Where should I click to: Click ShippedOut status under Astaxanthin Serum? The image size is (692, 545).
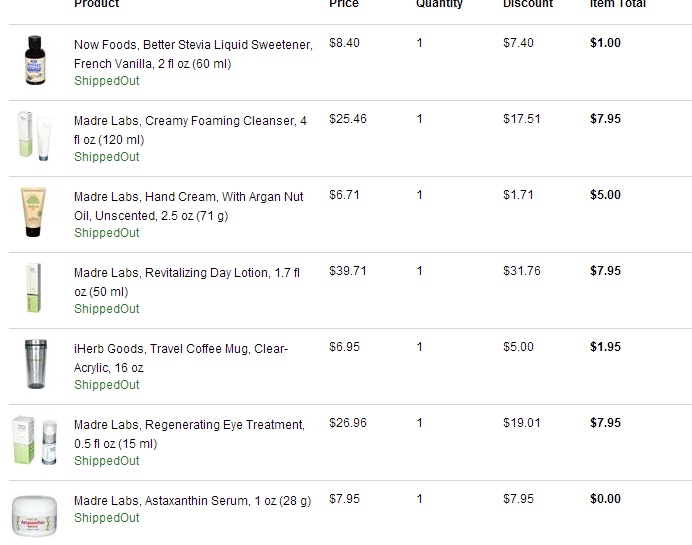click(107, 518)
